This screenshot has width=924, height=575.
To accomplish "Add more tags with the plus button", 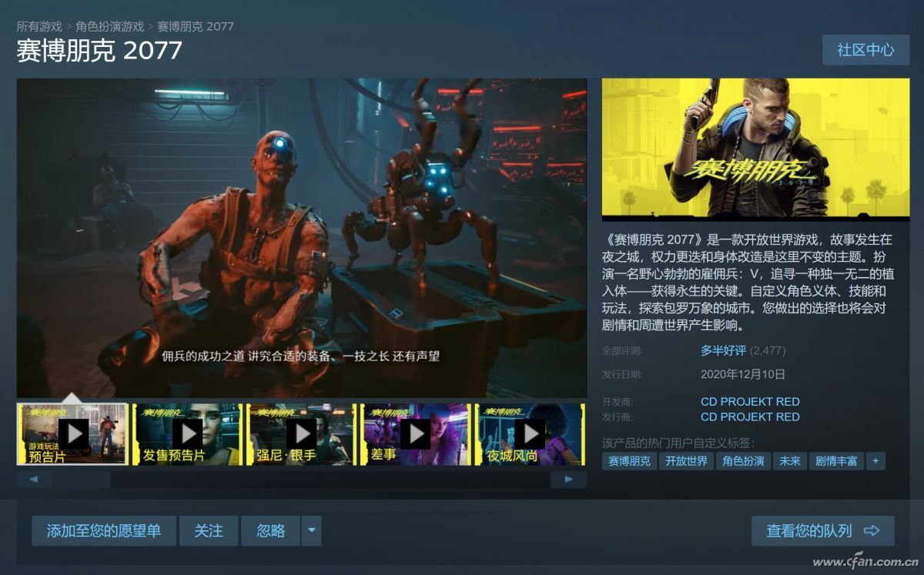I will coord(875,461).
